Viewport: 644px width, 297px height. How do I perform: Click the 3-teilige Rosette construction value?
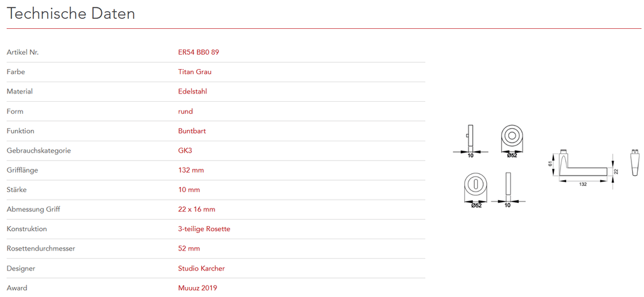[x=204, y=229]
